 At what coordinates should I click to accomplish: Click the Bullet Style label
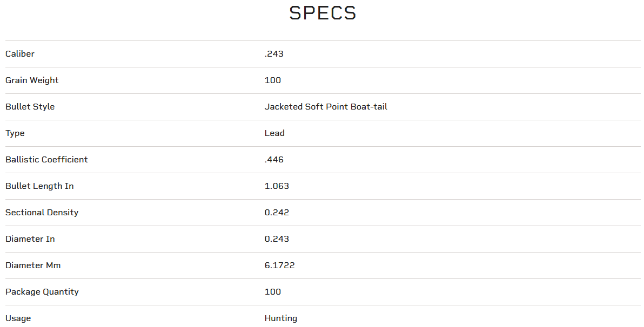point(30,107)
